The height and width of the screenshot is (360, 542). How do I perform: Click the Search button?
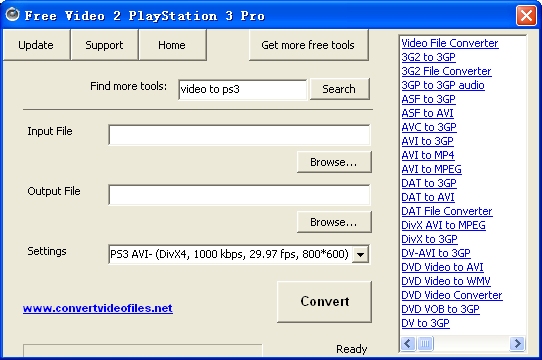tap(339, 89)
